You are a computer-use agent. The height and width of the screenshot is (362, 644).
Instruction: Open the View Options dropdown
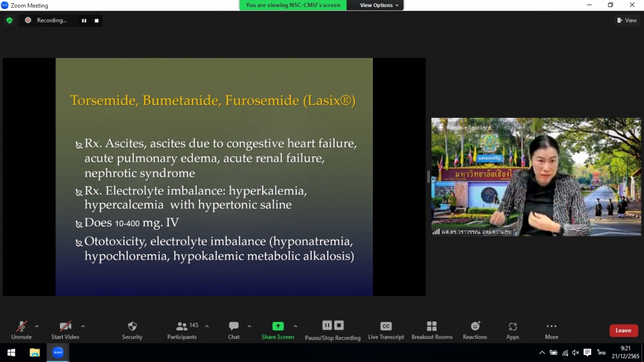tap(379, 5)
